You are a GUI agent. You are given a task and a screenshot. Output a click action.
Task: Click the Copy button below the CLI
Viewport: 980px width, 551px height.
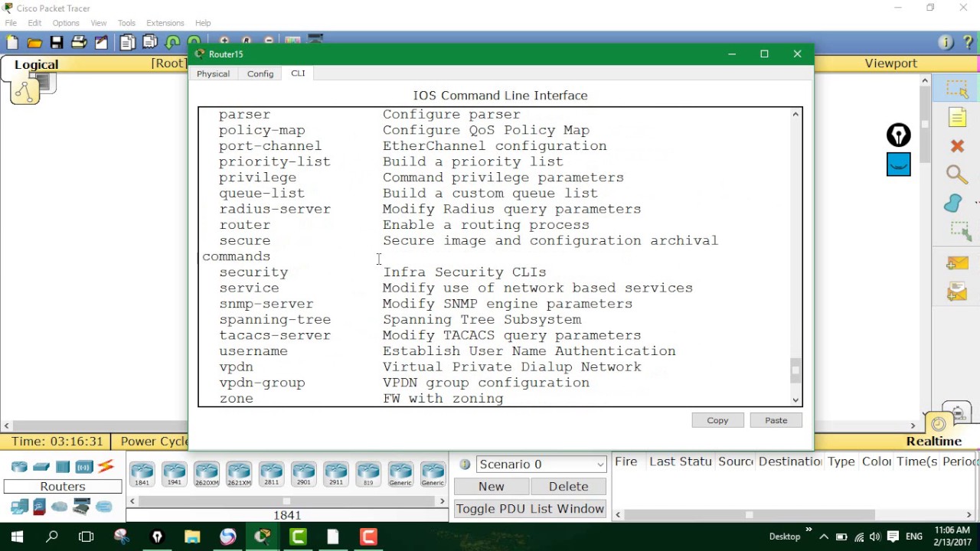tap(717, 420)
